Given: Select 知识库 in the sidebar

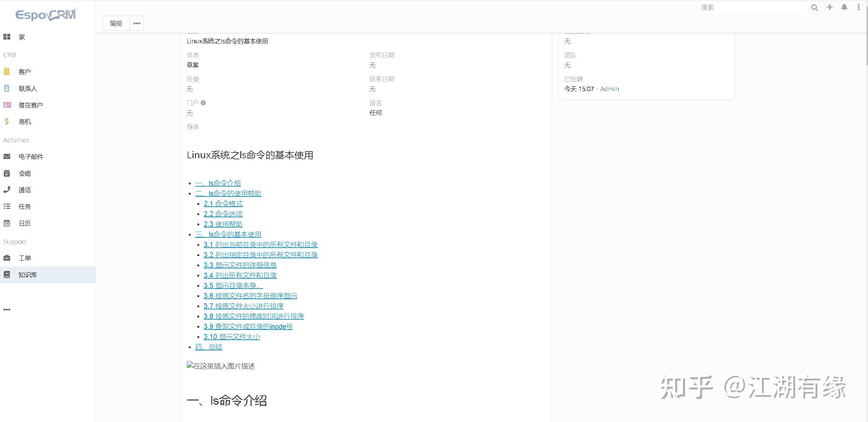Looking at the screenshot, I should pos(28,275).
